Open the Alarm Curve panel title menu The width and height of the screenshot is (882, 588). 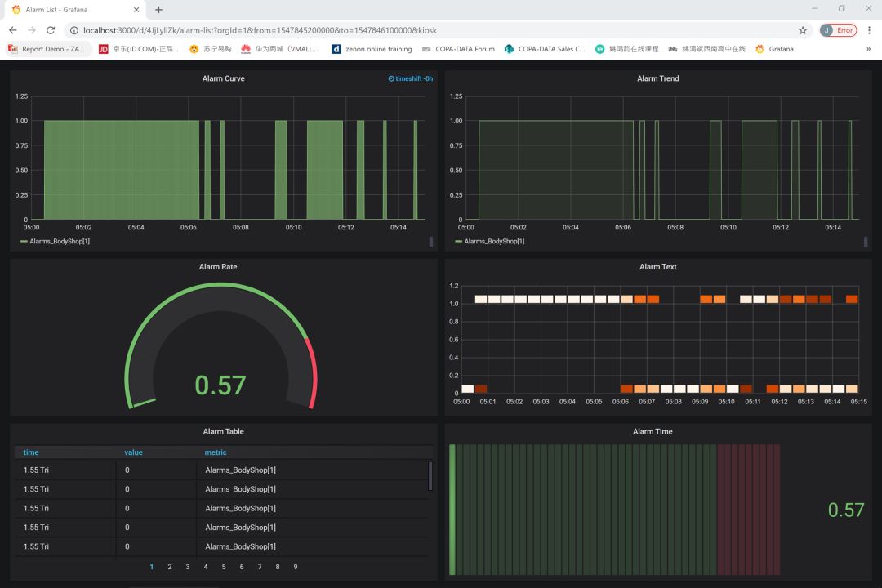(x=223, y=79)
